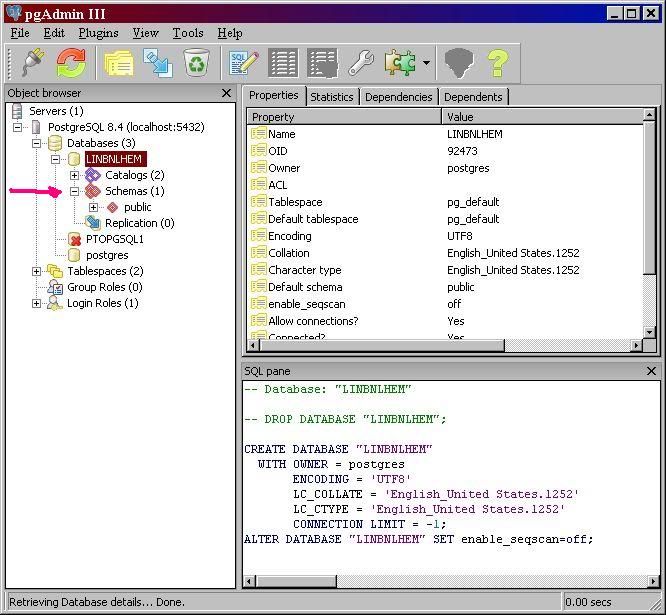
Task: Collapse the Databases (3) node
Action: point(37,143)
